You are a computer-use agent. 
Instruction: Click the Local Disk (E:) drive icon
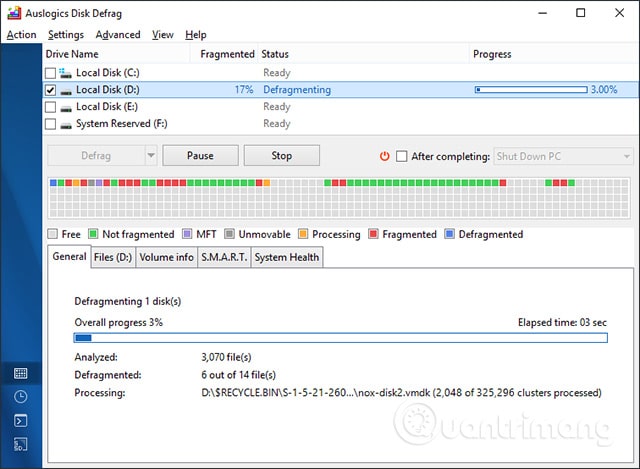point(66,108)
